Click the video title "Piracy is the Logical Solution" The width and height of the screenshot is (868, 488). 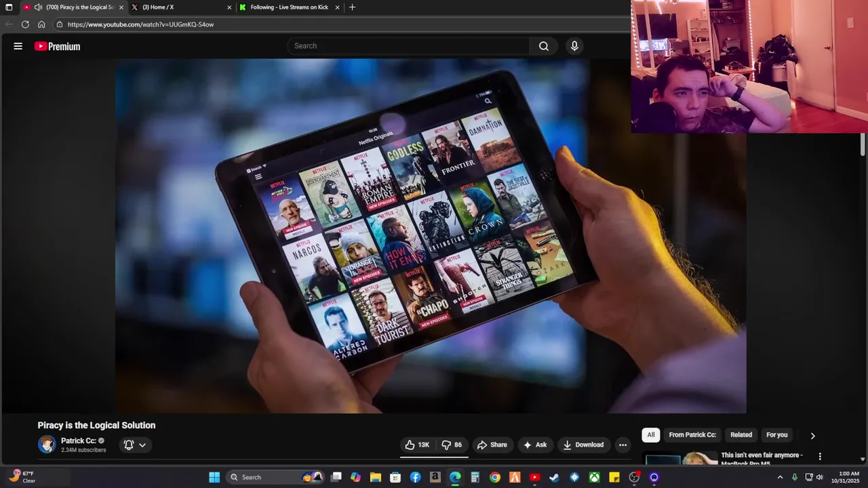97,426
